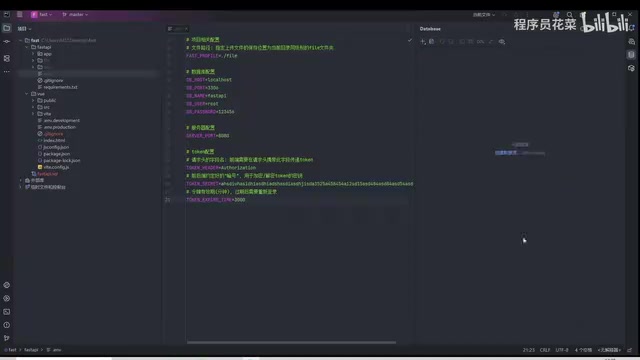
Task: Open the Python Packages tool window icon
Action: [7, 285]
